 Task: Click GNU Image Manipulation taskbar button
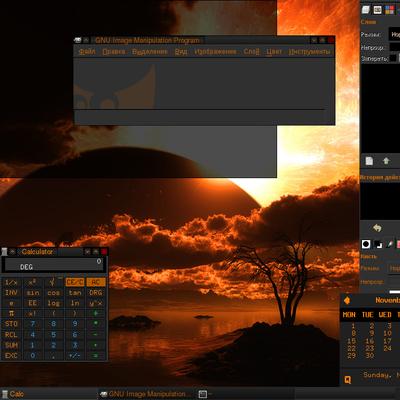point(147,394)
